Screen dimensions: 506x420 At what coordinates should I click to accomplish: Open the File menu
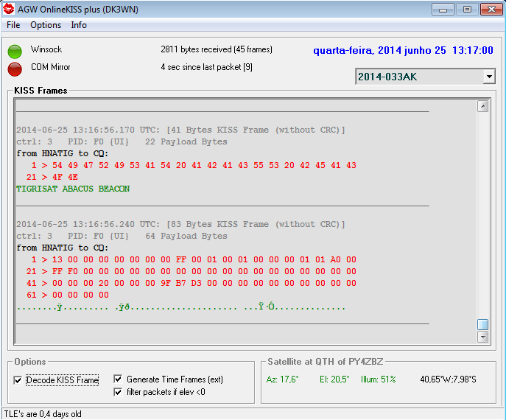(13, 25)
